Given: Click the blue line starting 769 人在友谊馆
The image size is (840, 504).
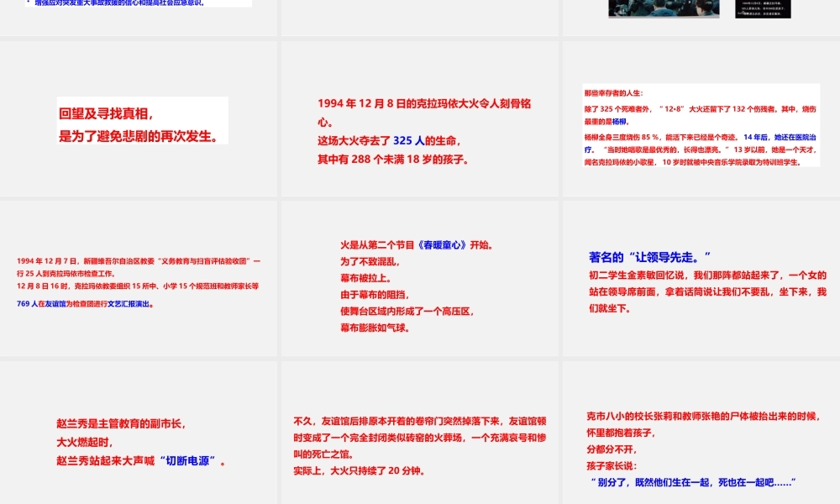Looking at the screenshot, I should point(86,304).
